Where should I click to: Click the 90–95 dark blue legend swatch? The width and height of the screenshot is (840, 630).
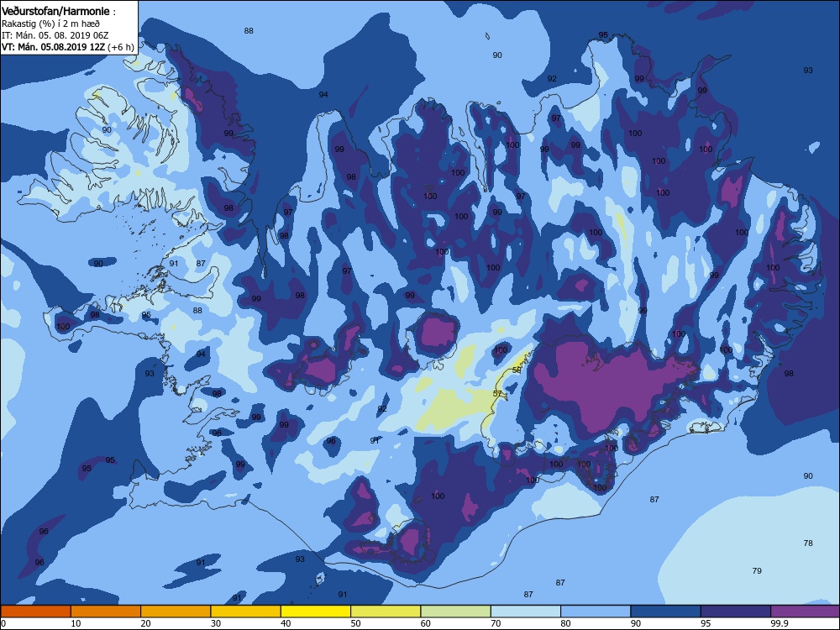(x=666, y=612)
